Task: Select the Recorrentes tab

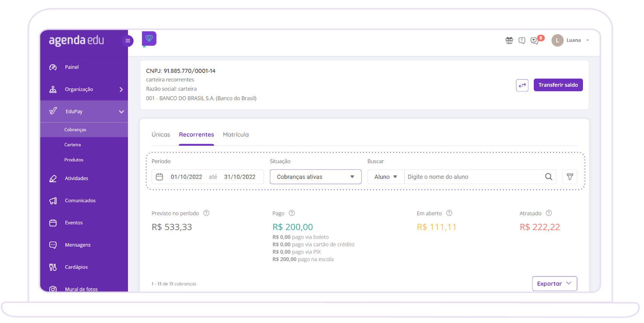Action: point(196,135)
